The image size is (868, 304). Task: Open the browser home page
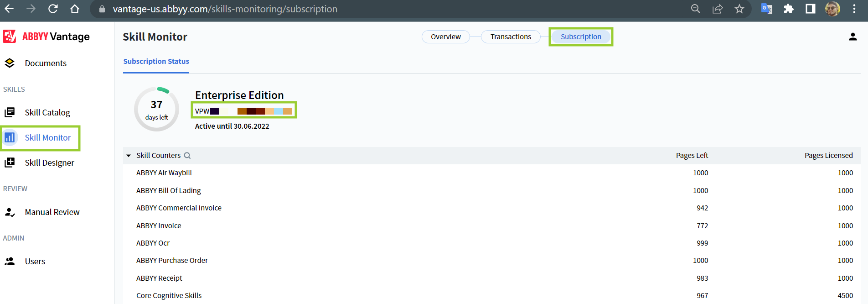pyautogui.click(x=75, y=9)
